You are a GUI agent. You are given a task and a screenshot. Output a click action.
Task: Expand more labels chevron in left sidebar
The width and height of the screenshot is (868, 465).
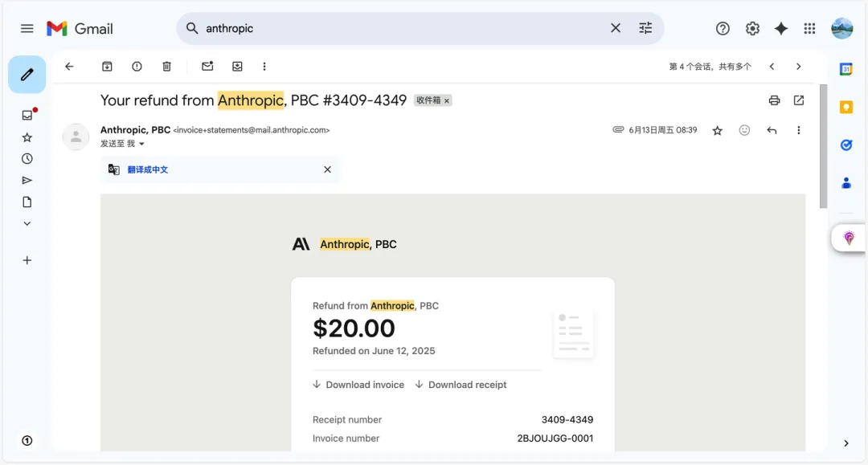pos(27,223)
